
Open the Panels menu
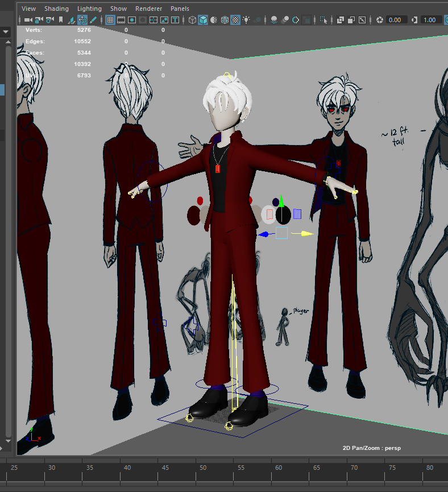click(180, 9)
